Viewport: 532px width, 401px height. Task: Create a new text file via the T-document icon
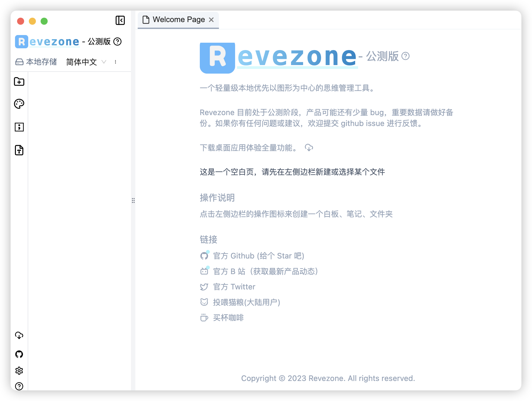click(19, 150)
